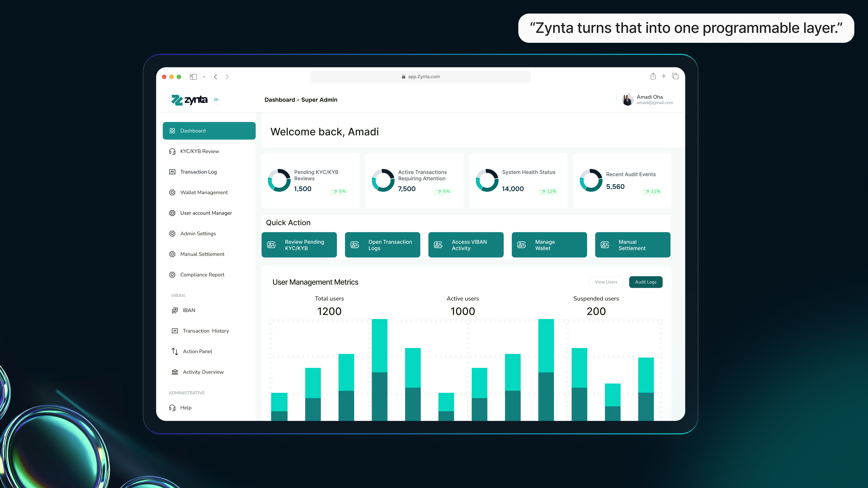Click the View Users button

click(606, 282)
